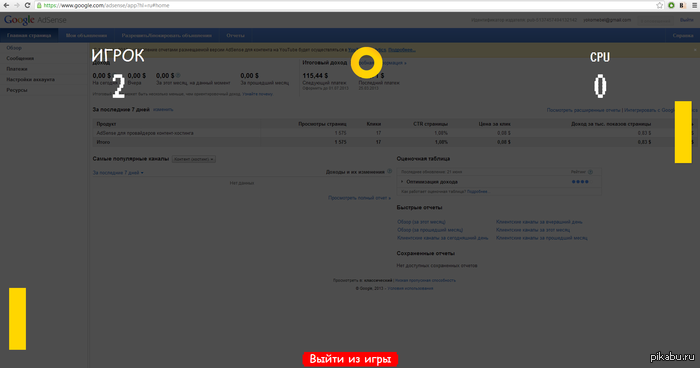700x368 pixels.
Task: Open Платежи in the sidebar
Action: pos(17,69)
